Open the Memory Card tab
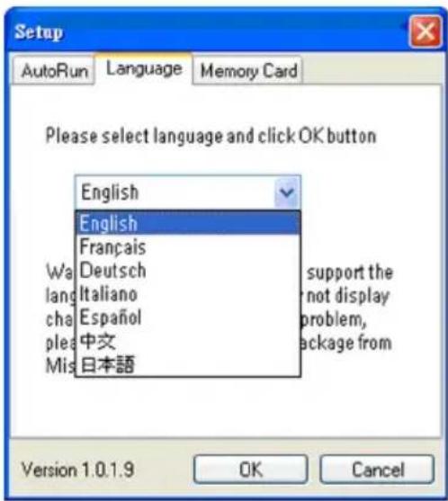448x501 pixels. (248, 71)
